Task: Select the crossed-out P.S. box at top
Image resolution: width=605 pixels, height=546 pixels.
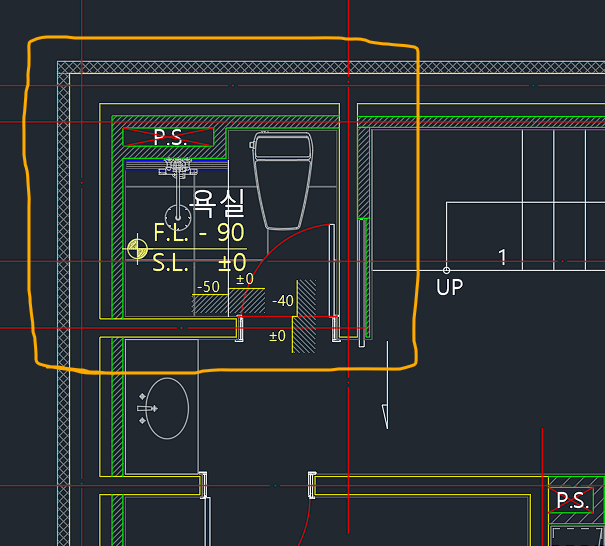Action: (168, 138)
